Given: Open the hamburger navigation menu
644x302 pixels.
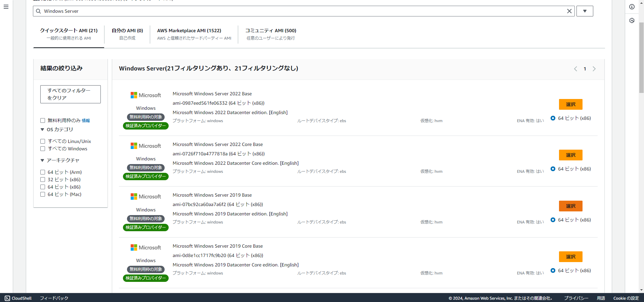Looking at the screenshot, I should [x=6, y=7].
